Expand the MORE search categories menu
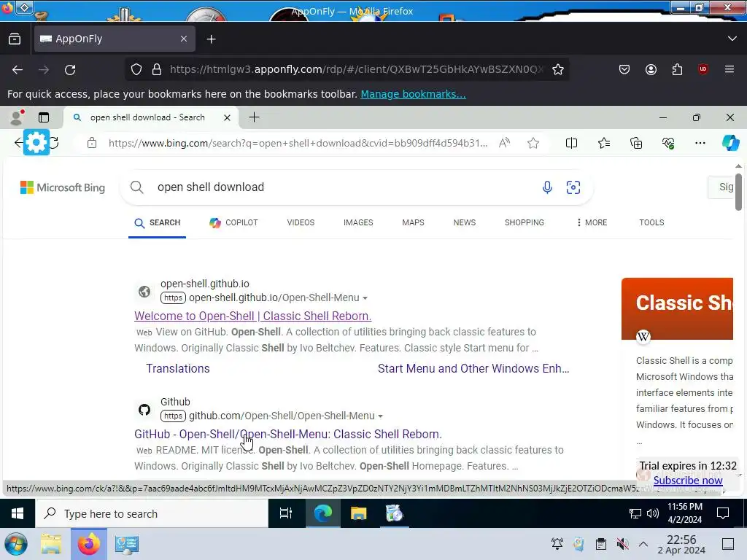This screenshot has width=747, height=560. tap(592, 222)
